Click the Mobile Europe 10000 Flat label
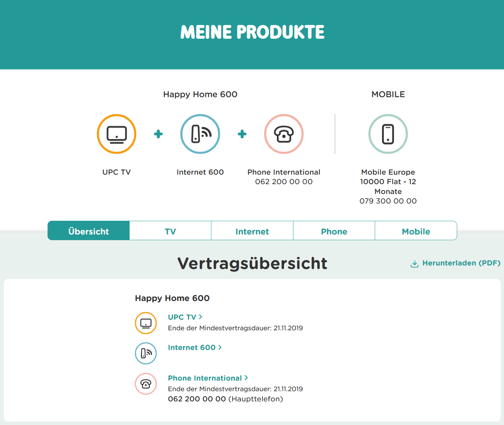This screenshot has height=425, width=504. (388, 182)
